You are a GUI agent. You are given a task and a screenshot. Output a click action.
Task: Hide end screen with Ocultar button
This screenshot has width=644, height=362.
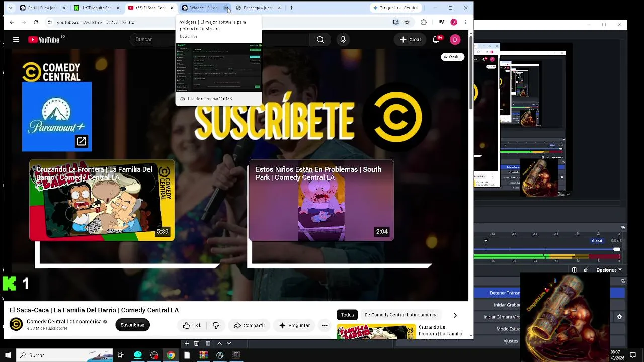tap(452, 57)
